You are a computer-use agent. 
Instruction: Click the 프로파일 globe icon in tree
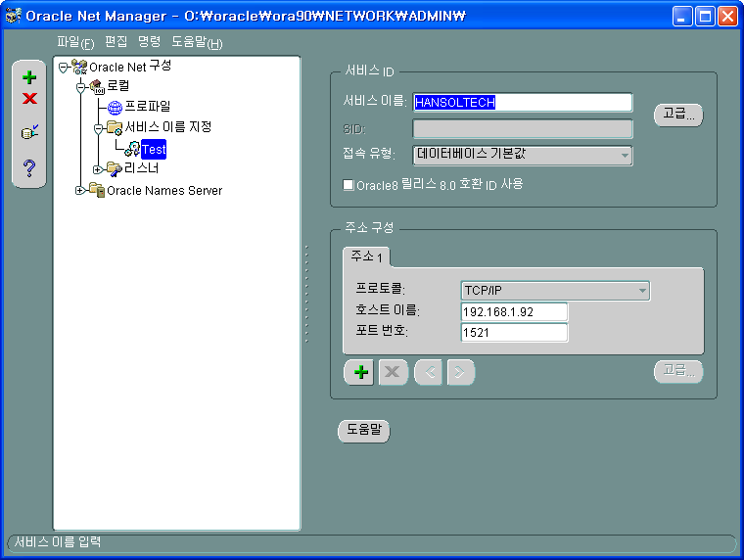point(115,108)
